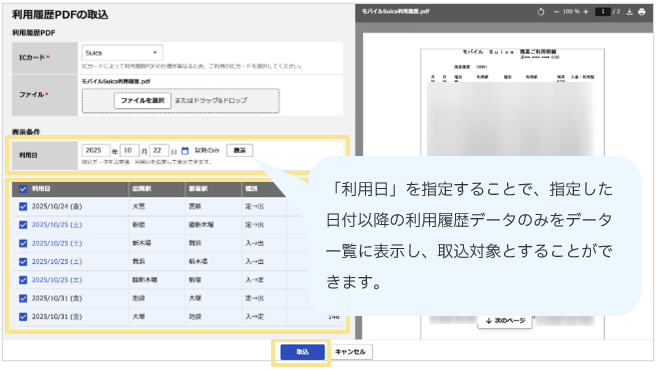
Task: Open the 2025/10/25 date link for 新宿 departure
Action: pos(57,225)
